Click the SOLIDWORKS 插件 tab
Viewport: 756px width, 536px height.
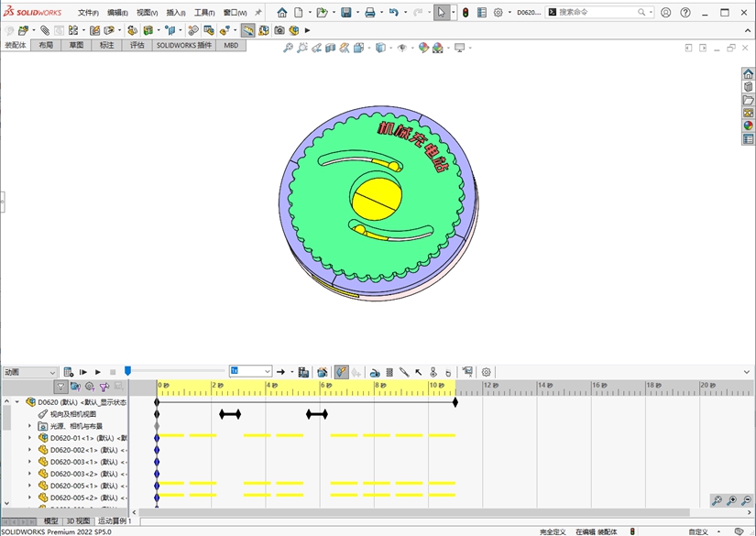click(183, 45)
